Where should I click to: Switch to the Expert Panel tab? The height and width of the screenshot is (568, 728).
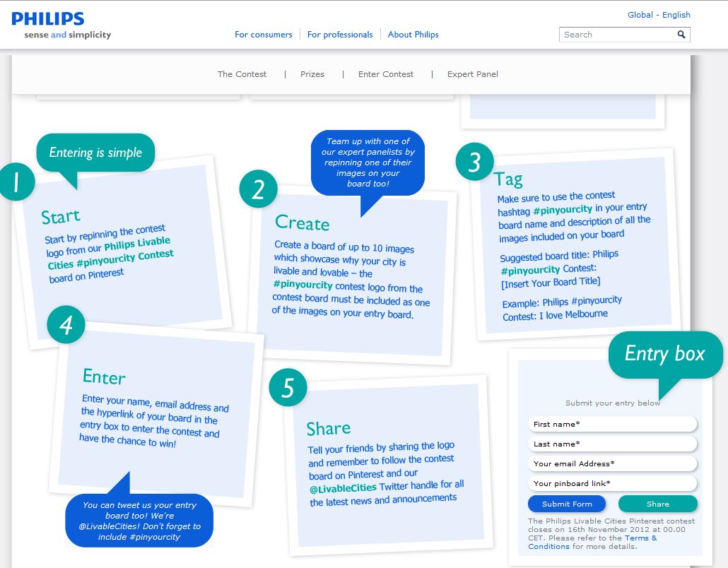click(472, 74)
